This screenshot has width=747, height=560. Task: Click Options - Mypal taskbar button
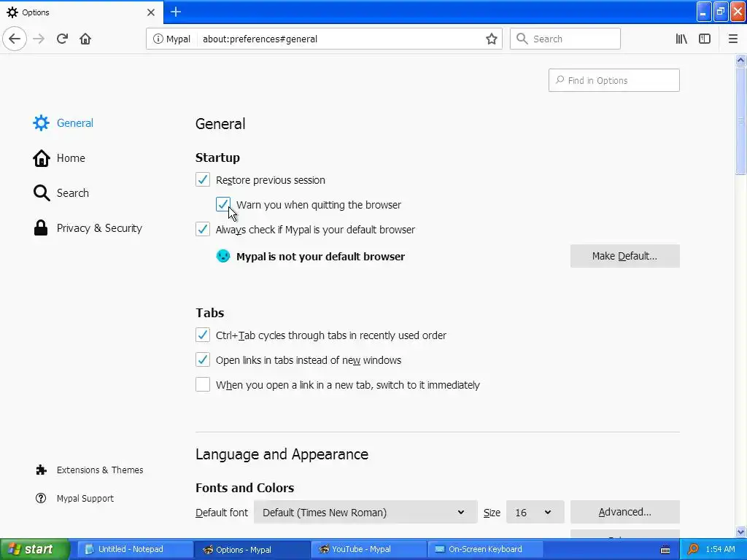pos(252,549)
